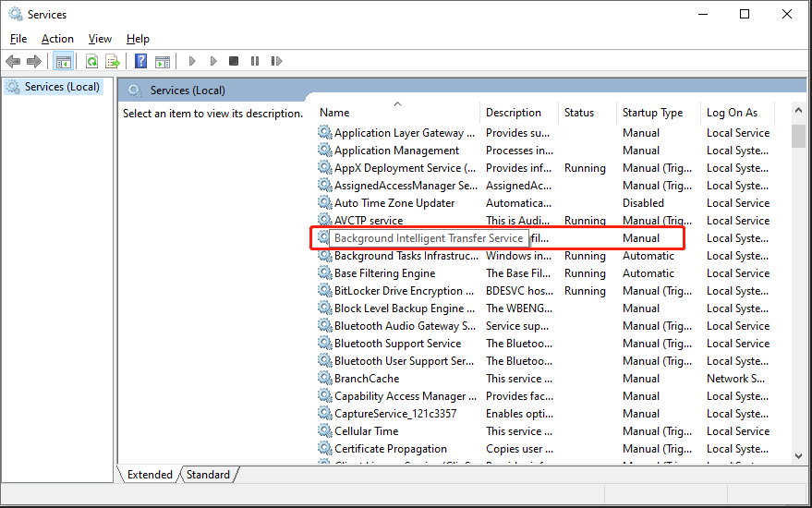Select AssignedAccessManager Service row
Viewport: 812px width, 508px height.
coord(544,186)
